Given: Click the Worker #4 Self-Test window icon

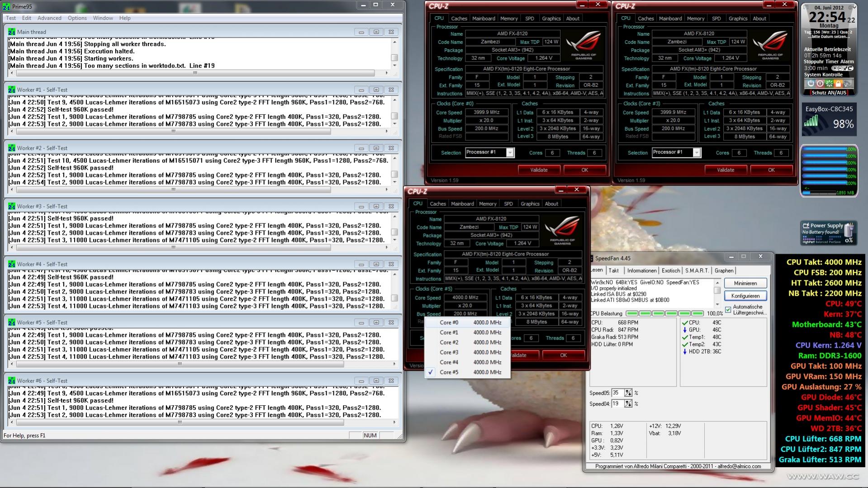Looking at the screenshot, I should coord(11,264).
